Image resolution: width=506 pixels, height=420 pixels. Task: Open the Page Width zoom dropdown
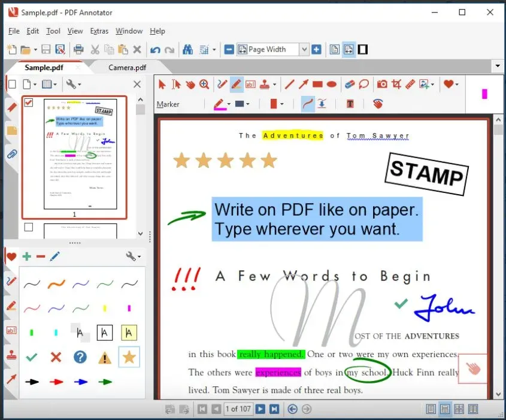coord(304,49)
